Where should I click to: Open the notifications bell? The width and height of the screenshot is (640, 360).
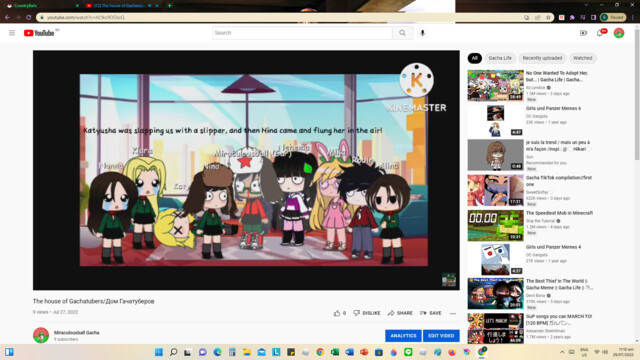click(x=600, y=33)
